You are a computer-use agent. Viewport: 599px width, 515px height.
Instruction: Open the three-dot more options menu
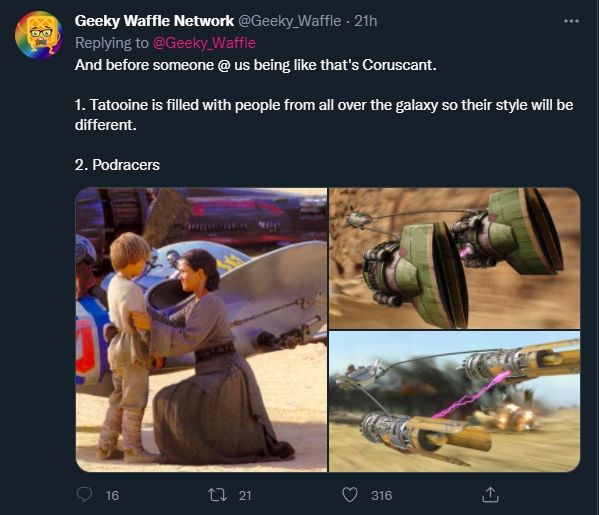pos(571,21)
